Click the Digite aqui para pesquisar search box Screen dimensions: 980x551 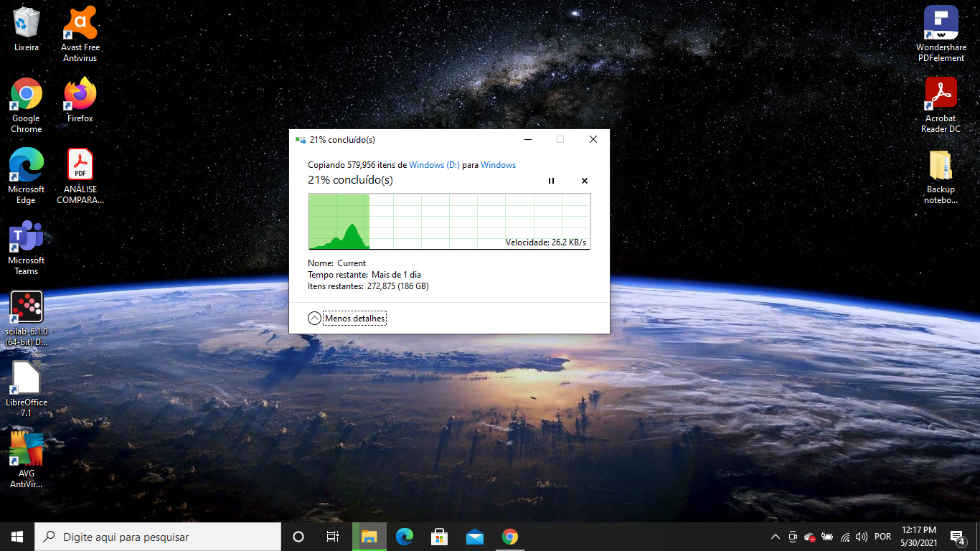158,537
